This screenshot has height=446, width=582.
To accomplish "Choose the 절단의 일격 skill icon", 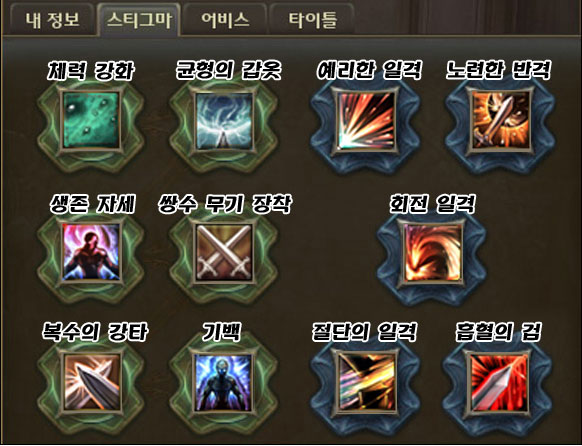I will coord(366,382).
